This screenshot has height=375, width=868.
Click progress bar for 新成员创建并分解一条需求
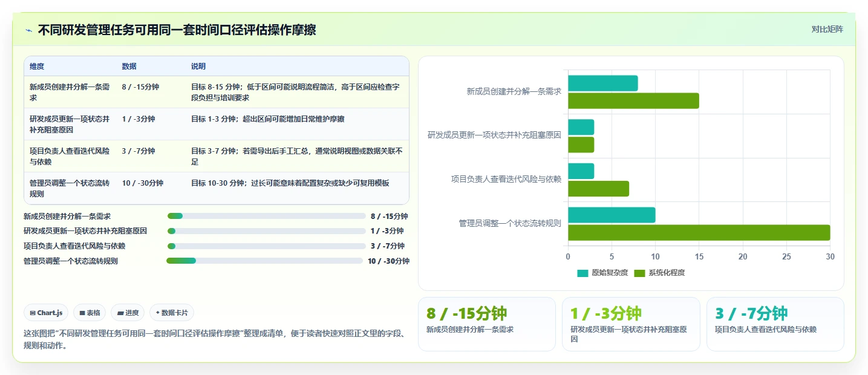(x=267, y=216)
